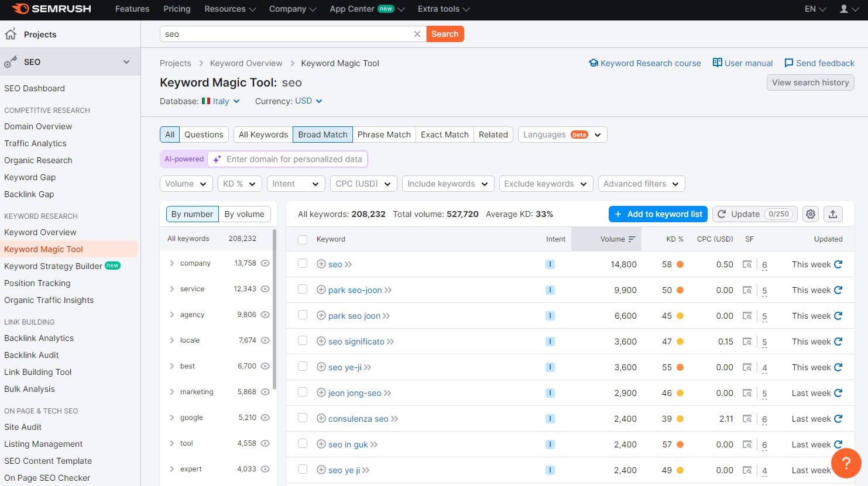Collapse the SEO sidebar section chevron
The width and height of the screenshot is (868, 486).
[x=126, y=62]
